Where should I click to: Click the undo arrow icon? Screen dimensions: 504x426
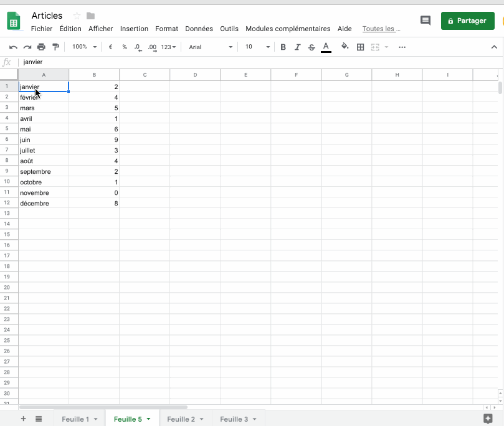coord(13,47)
